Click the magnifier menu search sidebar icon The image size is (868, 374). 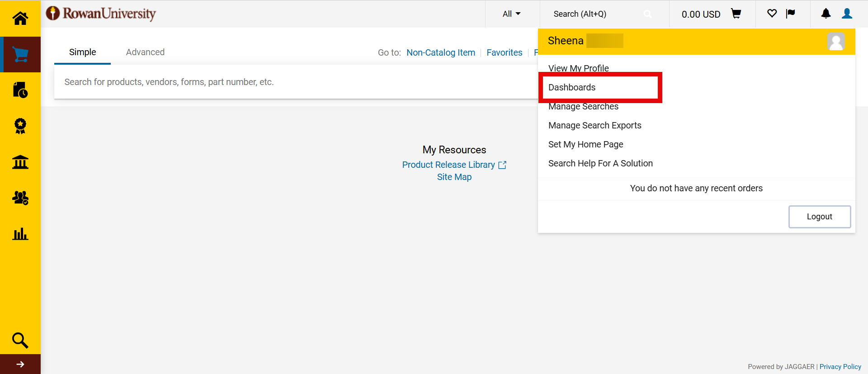coord(20,340)
